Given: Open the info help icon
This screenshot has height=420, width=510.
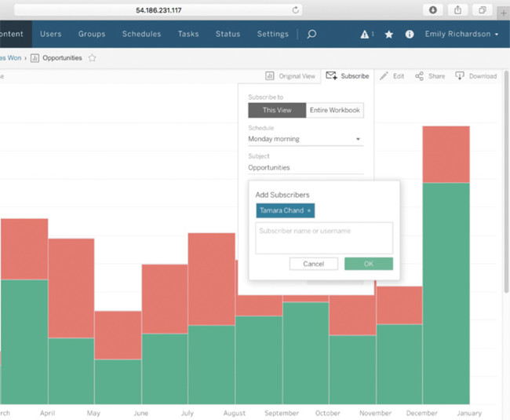Looking at the screenshot, I should coord(410,35).
